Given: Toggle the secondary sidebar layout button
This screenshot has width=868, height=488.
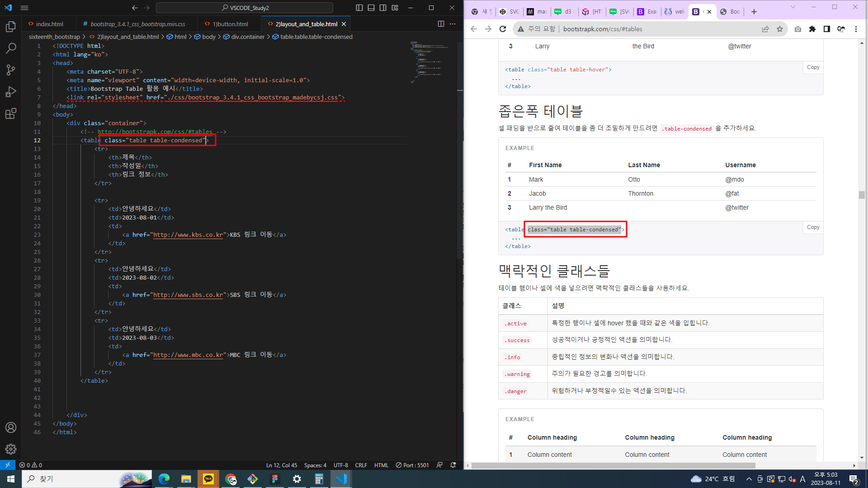Looking at the screenshot, I should pos(383,8).
